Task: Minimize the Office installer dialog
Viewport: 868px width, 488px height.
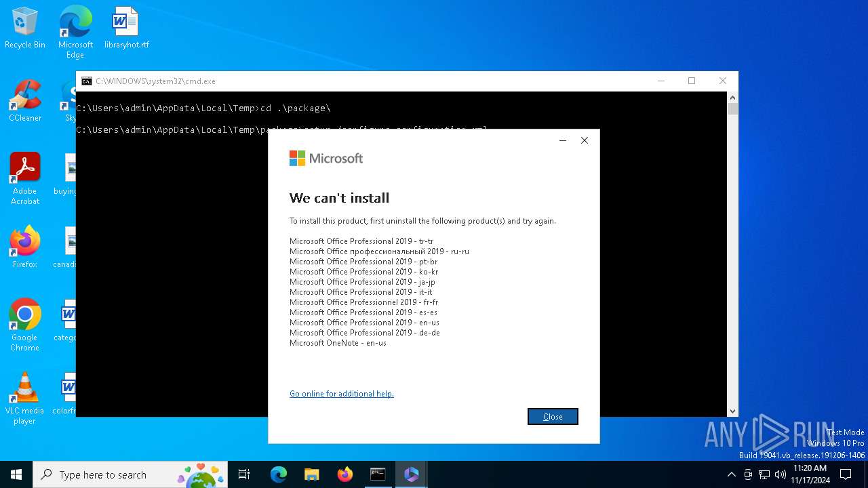Action: [x=562, y=140]
